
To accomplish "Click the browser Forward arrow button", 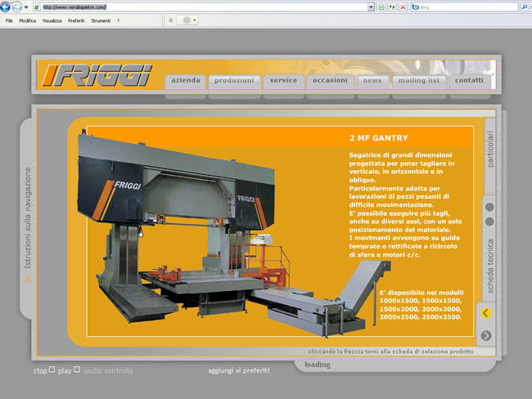I will pyautogui.click(x=16, y=7).
